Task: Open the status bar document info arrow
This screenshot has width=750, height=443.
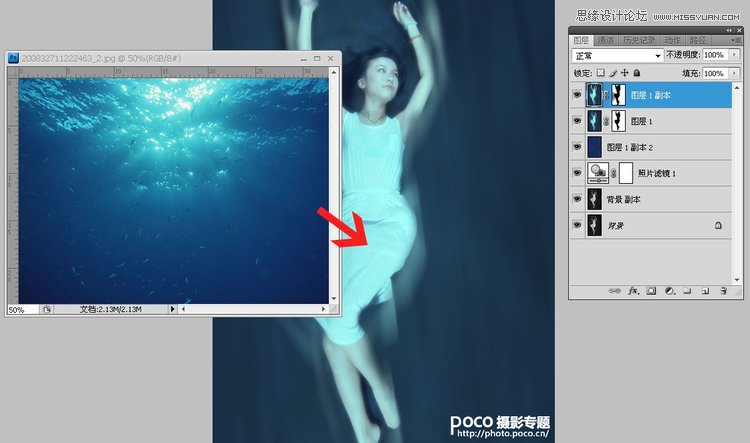Action: [173, 310]
